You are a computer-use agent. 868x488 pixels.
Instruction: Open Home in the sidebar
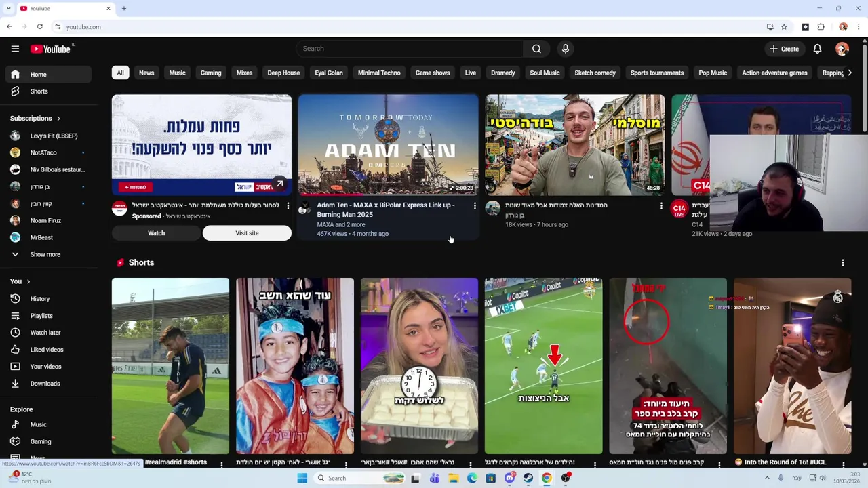(47, 75)
